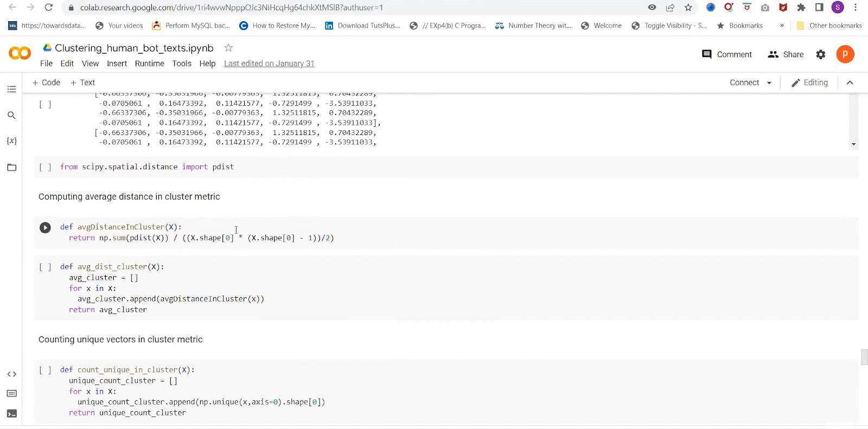
Task: Click the notebook vertical scrollbar thumb
Action: click(864, 357)
